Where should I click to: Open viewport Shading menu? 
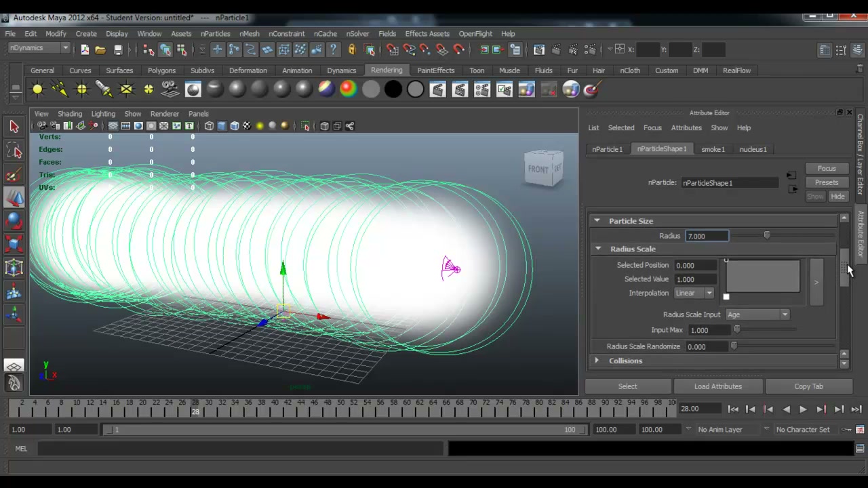click(x=70, y=114)
